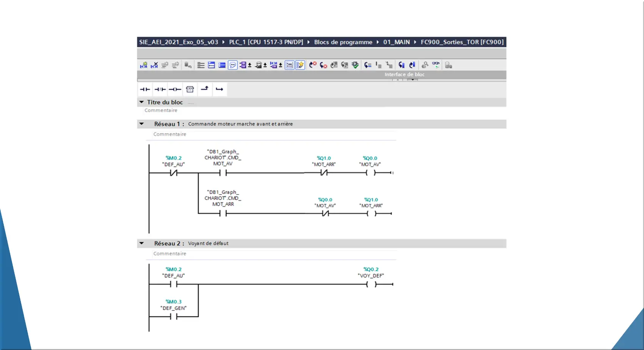Click FC900_Sorties_TOR [FC900] breadcrumb
The height and width of the screenshot is (350, 644).
coord(462,42)
